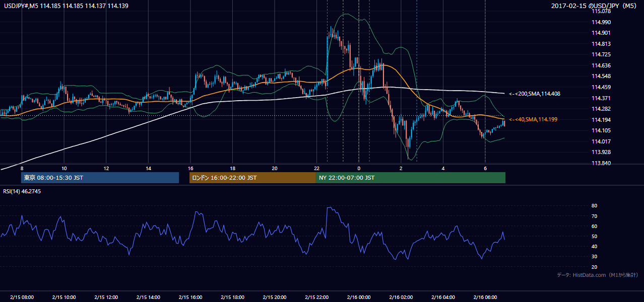Click price level 114.017 on the axis
The width and height of the screenshot is (644, 302).
coord(601,141)
